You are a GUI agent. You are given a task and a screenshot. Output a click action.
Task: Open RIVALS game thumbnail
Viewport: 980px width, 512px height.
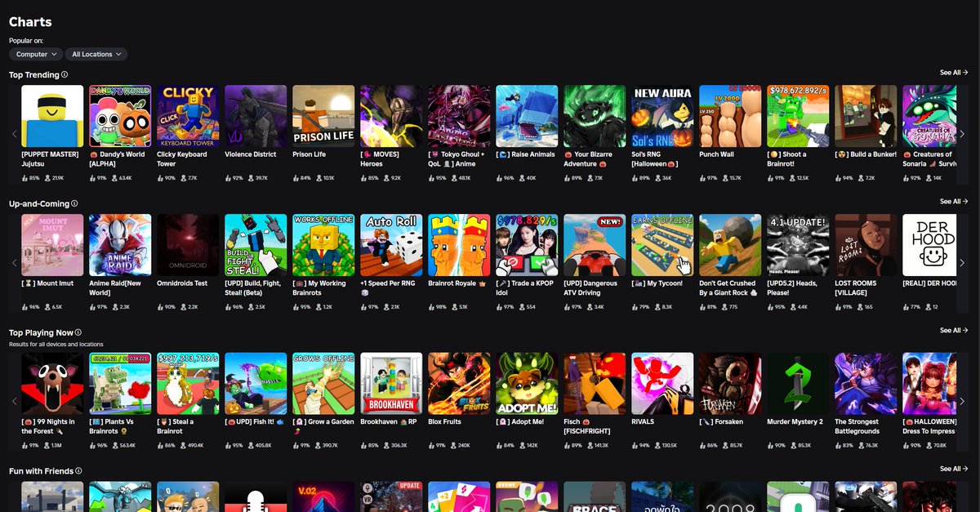pyautogui.click(x=662, y=384)
